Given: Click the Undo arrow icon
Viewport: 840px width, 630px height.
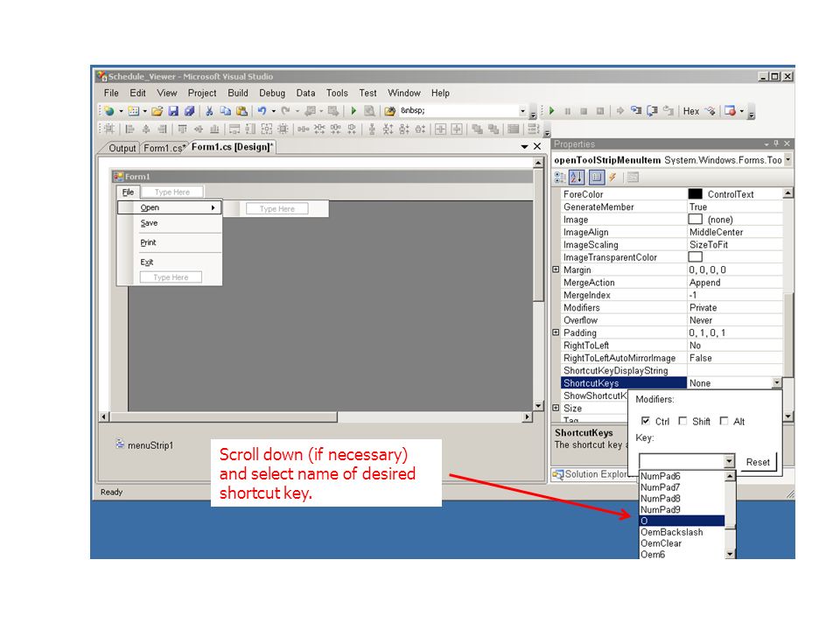Looking at the screenshot, I should pyautogui.click(x=262, y=111).
